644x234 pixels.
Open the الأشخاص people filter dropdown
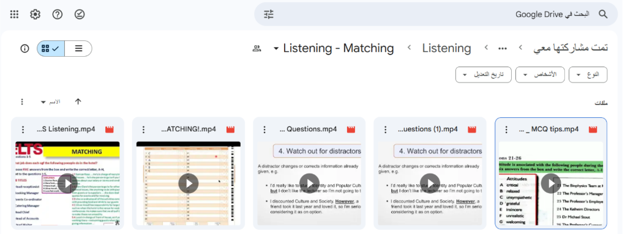540,75
